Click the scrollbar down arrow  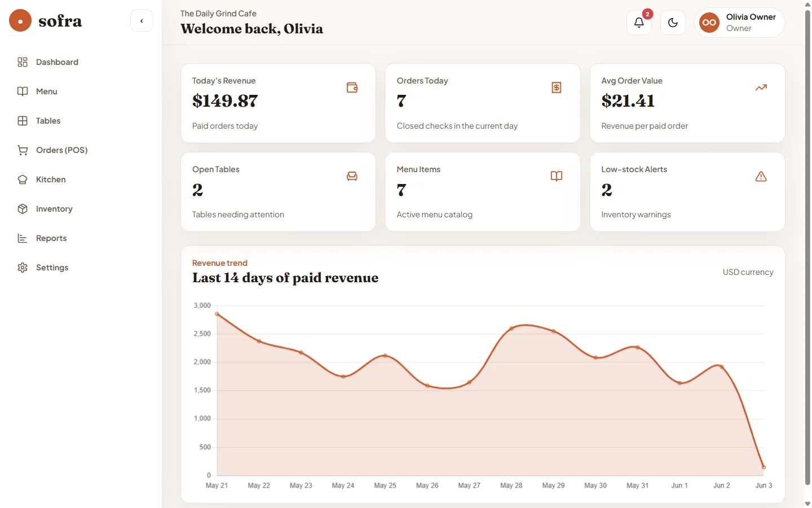click(807, 503)
